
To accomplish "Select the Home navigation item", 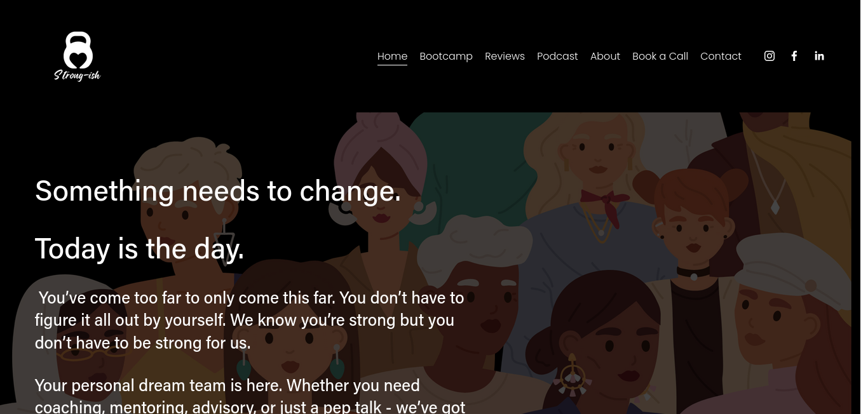I will [x=392, y=56].
